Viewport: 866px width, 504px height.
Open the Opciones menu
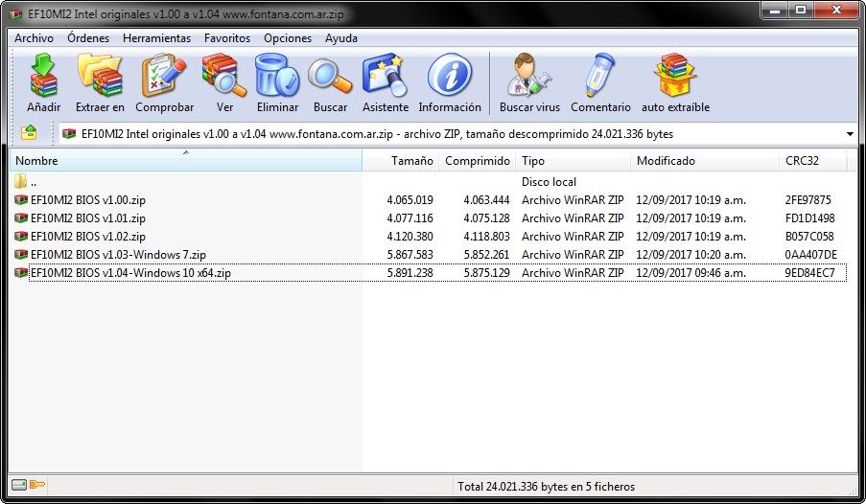[x=288, y=38]
